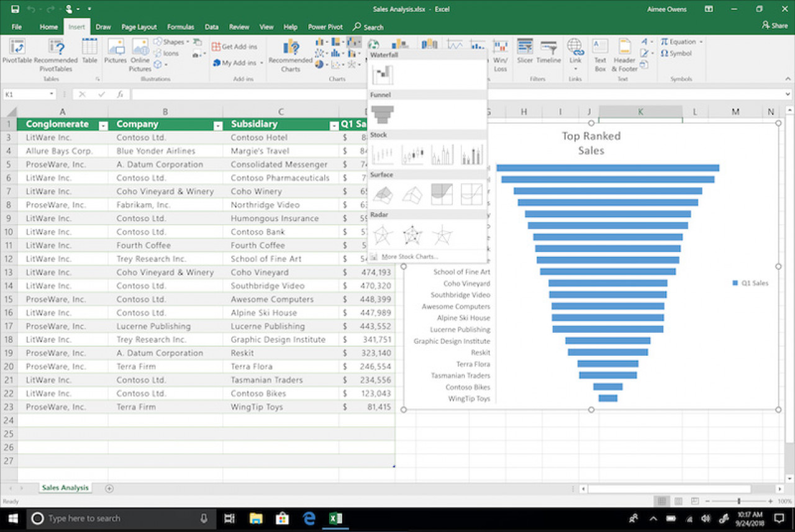
Task: Open the Conglomerate column filter
Action: pyautogui.click(x=103, y=125)
